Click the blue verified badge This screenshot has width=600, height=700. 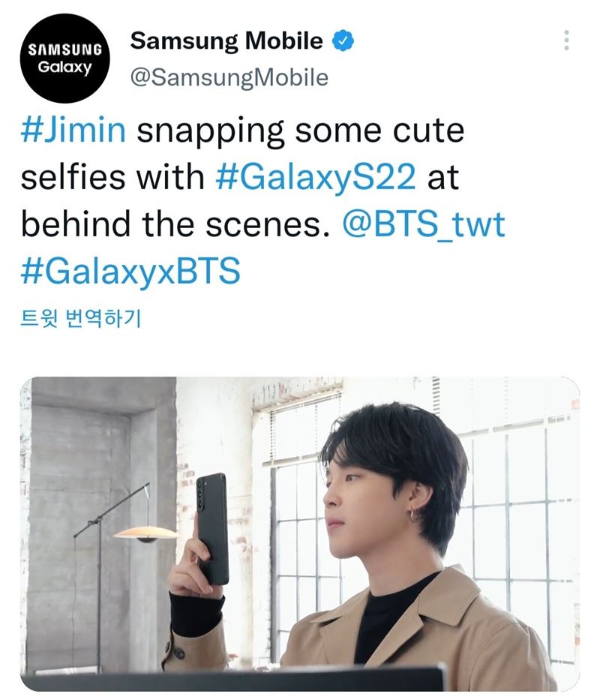[x=343, y=41]
